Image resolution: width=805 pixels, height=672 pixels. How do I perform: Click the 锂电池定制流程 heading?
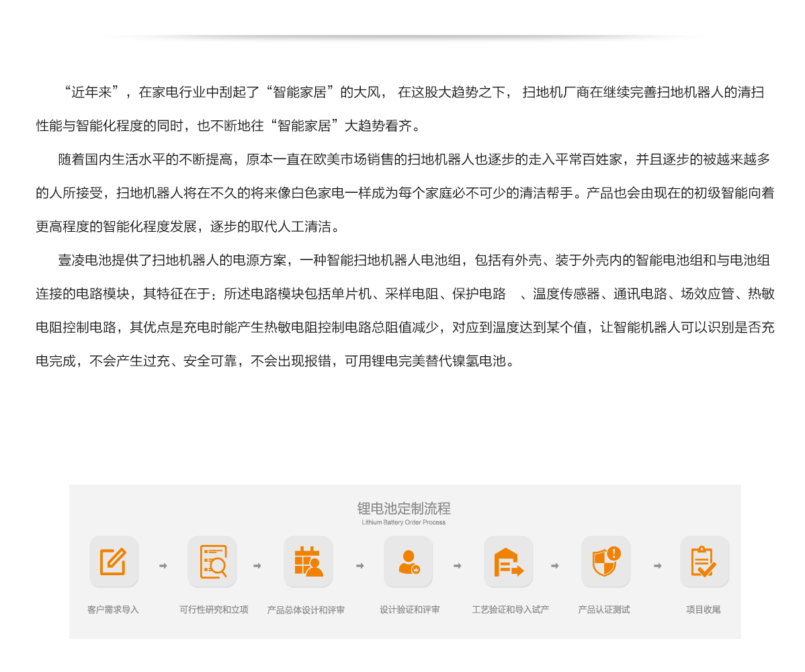pyautogui.click(x=403, y=508)
